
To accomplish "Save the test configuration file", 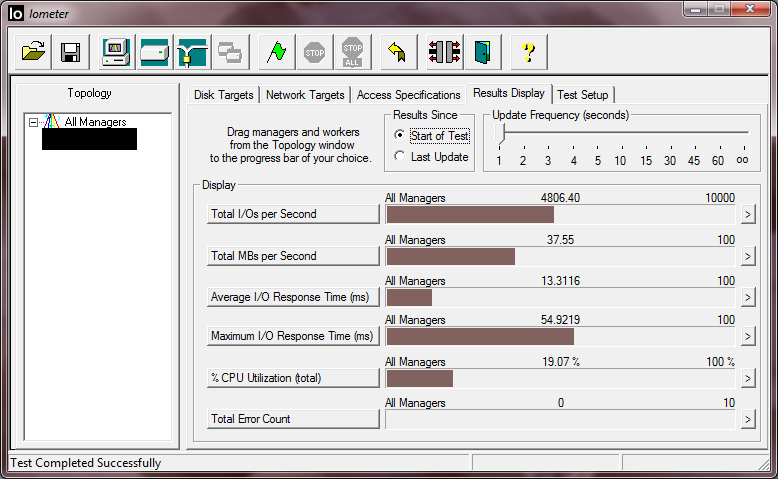I will pos(71,52).
